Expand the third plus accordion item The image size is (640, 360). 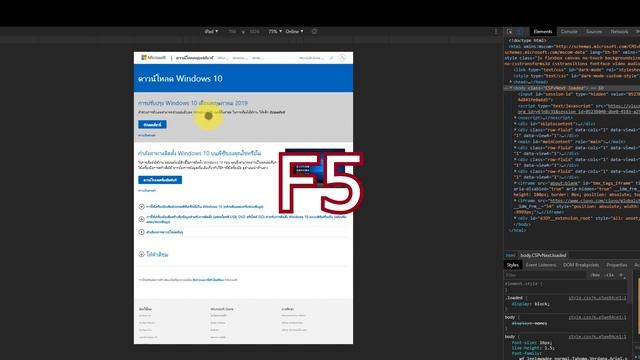coord(142,232)
